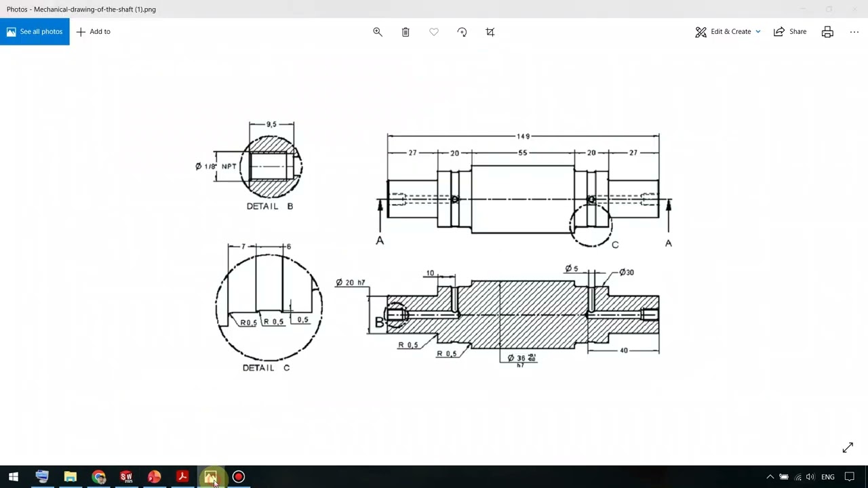Image resolution: width=868 pixels, height=488 pixels.
Task: Click the full screen arrow icon
Action: coord(848,448)
